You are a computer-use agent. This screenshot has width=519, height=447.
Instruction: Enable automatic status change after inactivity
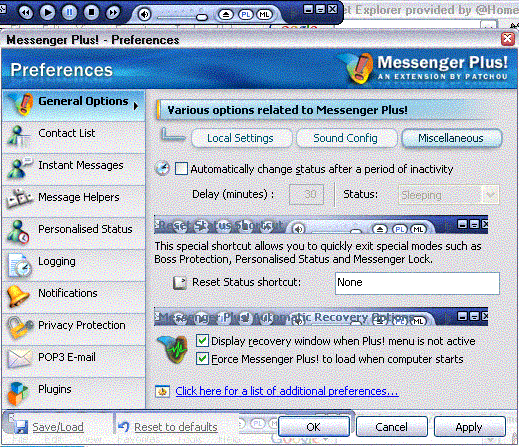coord(181,169)
